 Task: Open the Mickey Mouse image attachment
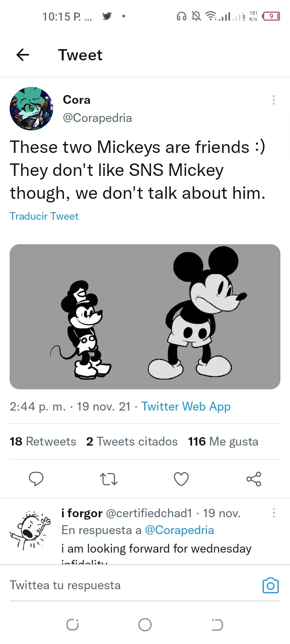click(x=145, y=317)
